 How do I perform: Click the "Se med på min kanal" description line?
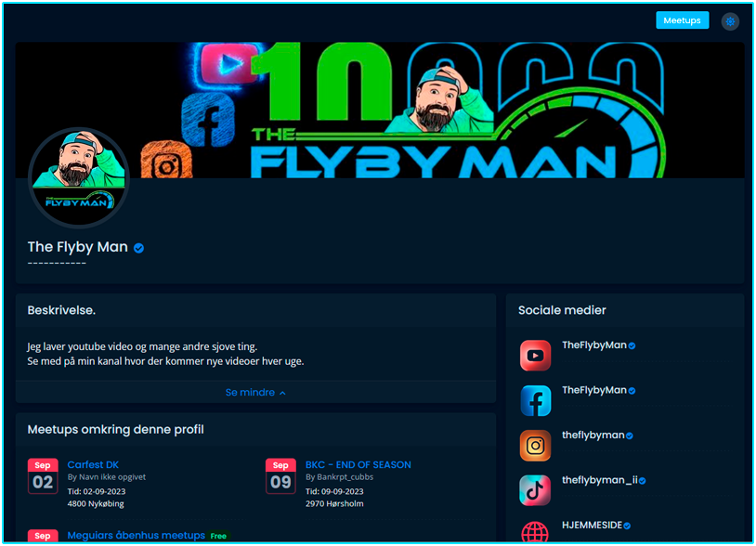(x=165, y=361)
